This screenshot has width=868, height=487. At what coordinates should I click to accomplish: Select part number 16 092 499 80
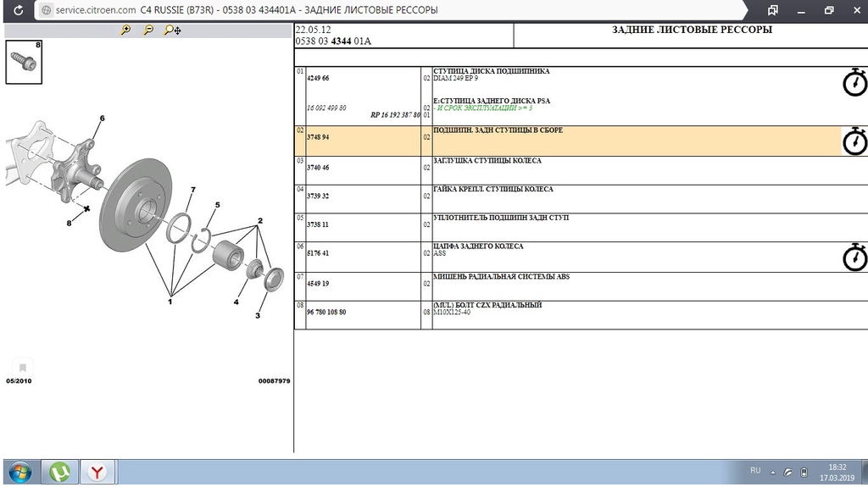tap(326, 108)
